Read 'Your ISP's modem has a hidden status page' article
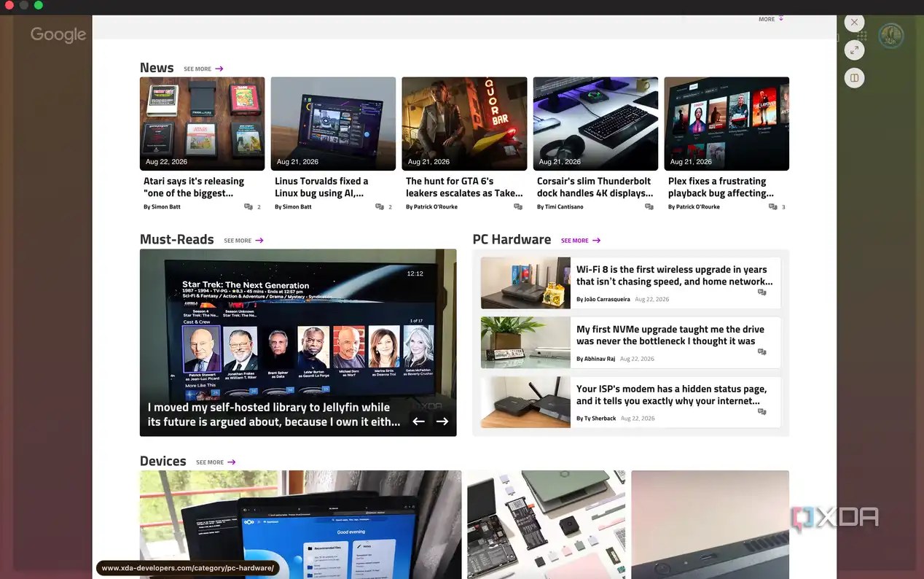This screenshot has height=579, width=924. tap(671, 395)
